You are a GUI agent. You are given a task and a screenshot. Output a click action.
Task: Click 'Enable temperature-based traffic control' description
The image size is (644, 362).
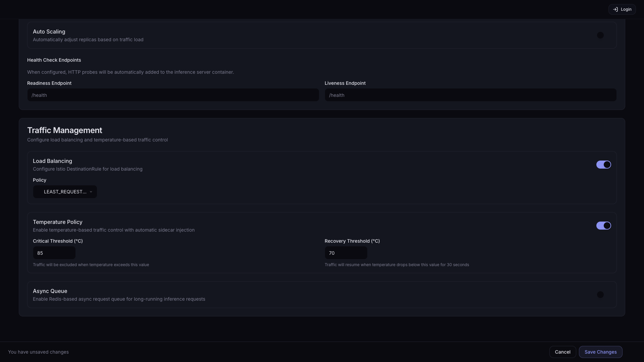pyautogui.click(x=114, y=230)
